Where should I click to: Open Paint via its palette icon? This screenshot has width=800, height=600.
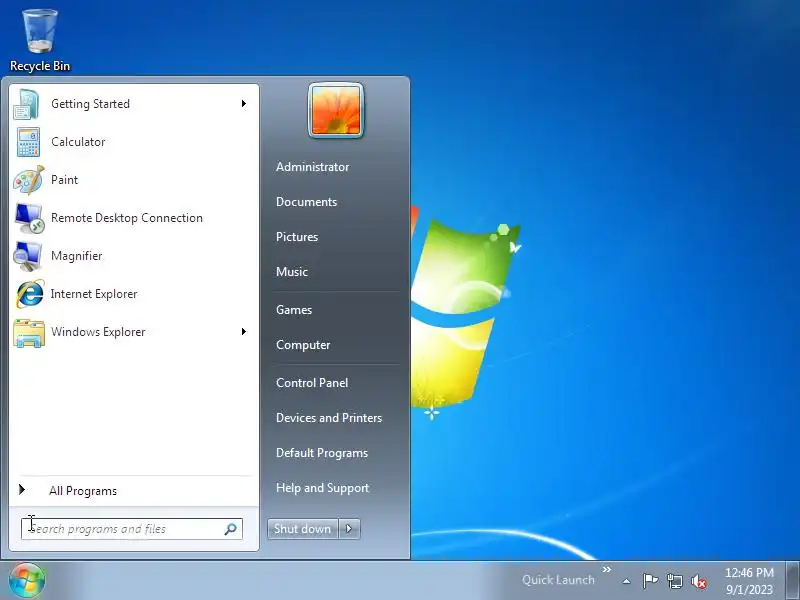point(28,180)
